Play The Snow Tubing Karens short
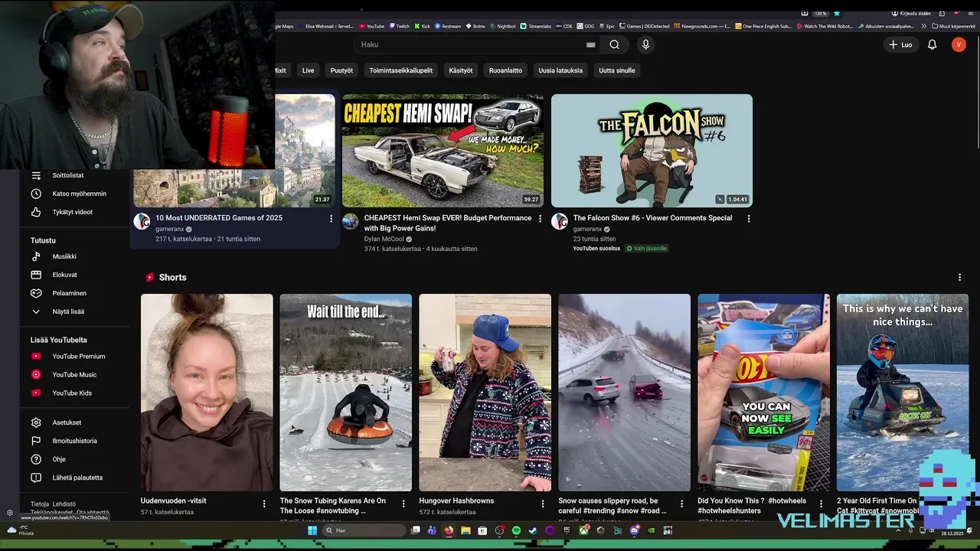Screen dimensions: 980x551 [345, 393]
